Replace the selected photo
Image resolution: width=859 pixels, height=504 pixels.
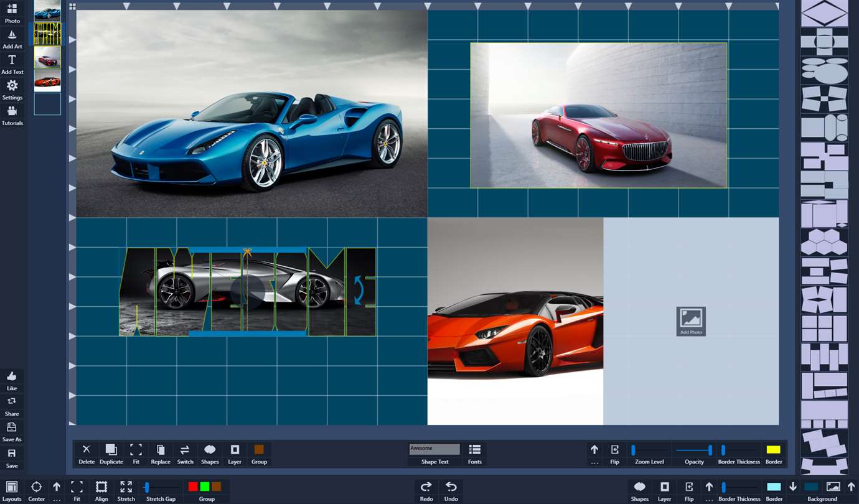(x=161, y=454)
